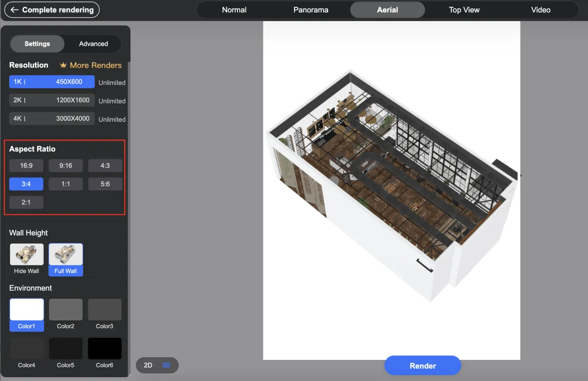Image resolution: width=588 pixels, height=381 pixels.
Task: Select 2K 1200X1600 resolution
Action: [x=52, y=100]
